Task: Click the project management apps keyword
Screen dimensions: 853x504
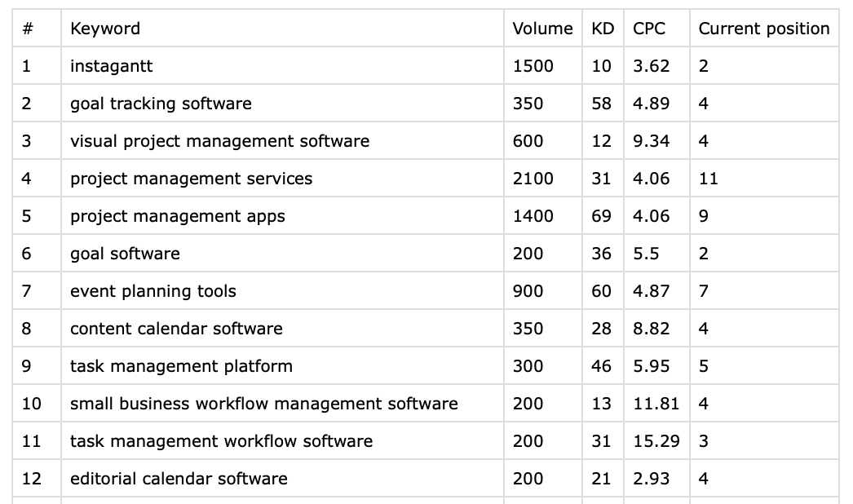Action: pyautogui.click(x=177, y=216)
